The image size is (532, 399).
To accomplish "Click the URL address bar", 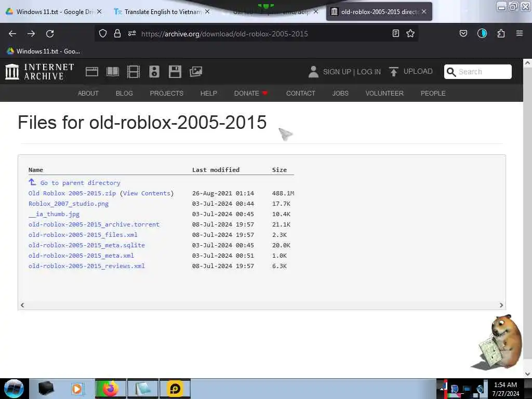I will coord(256,34).
